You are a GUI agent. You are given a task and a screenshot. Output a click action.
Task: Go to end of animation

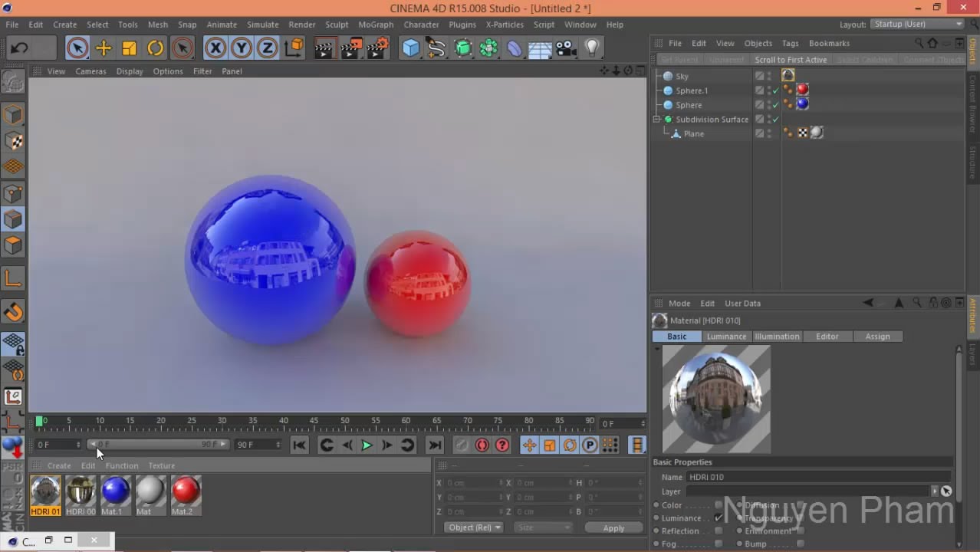435,445
